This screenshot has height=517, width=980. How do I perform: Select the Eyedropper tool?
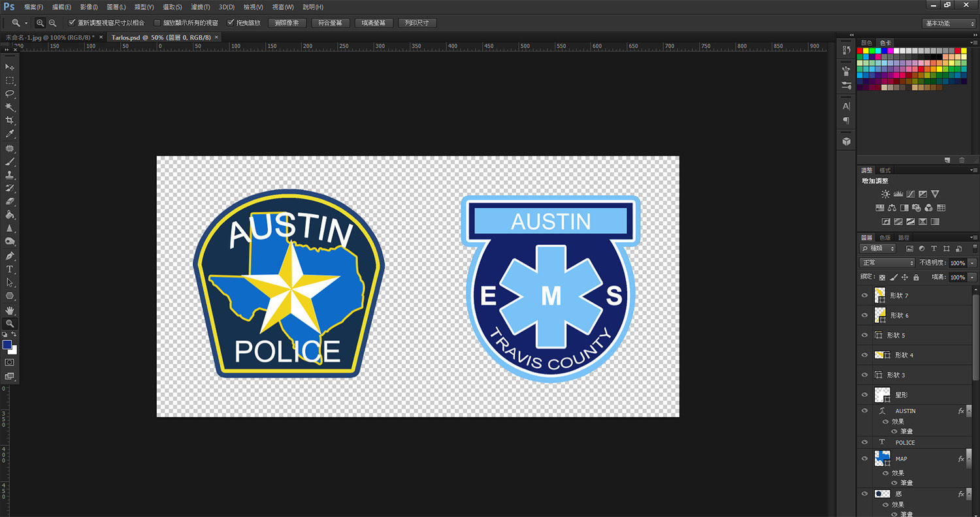pos(10,134)
